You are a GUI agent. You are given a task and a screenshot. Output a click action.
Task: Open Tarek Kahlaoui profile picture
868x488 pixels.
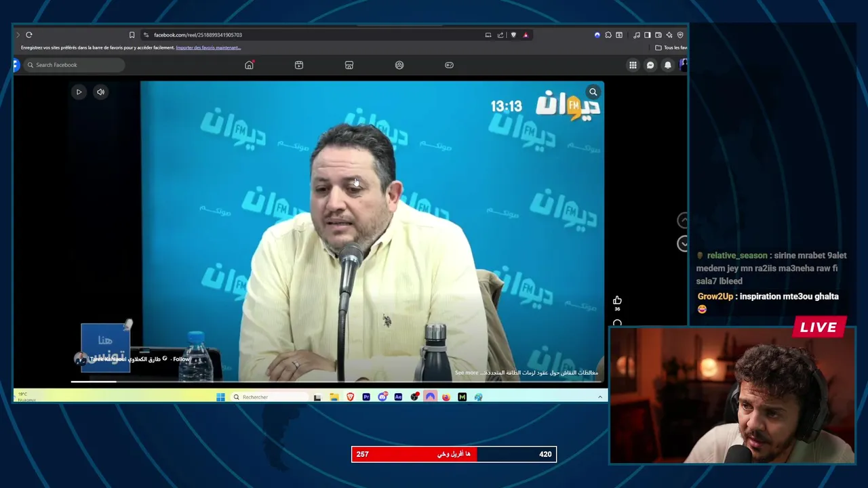coord(80,359)
